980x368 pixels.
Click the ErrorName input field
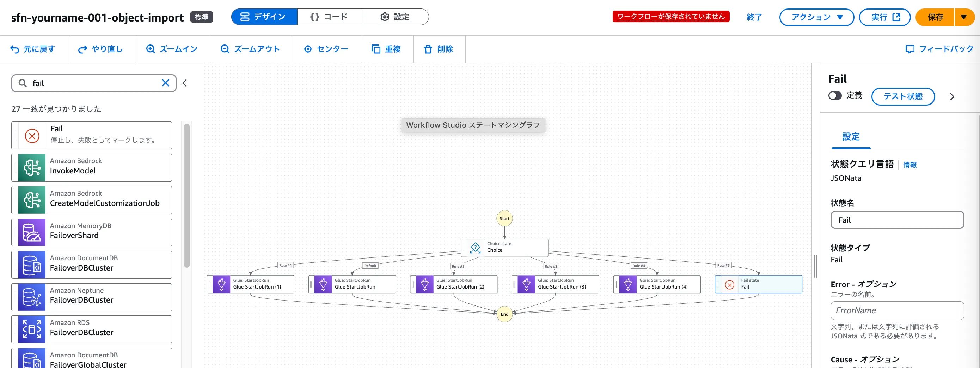[897, 310]
